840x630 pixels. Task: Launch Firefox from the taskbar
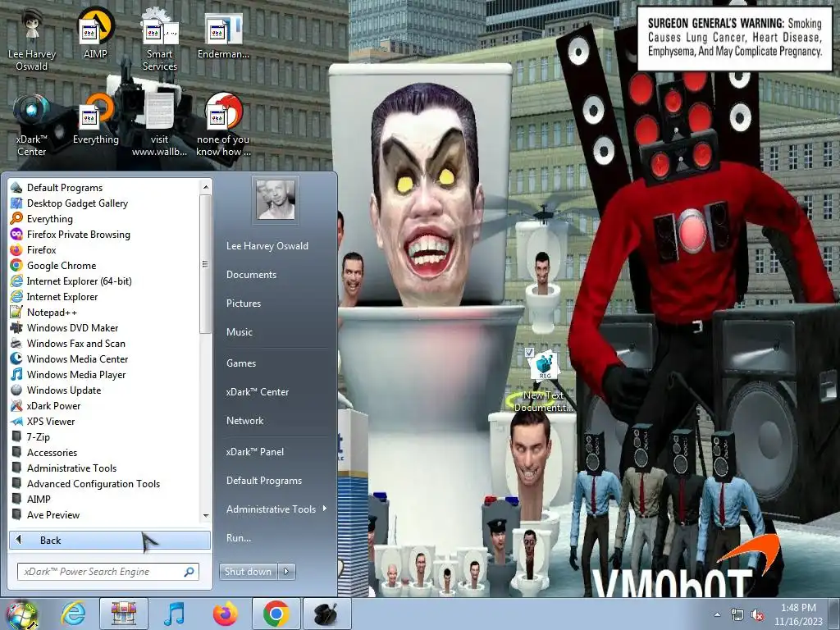coord(226,614)
